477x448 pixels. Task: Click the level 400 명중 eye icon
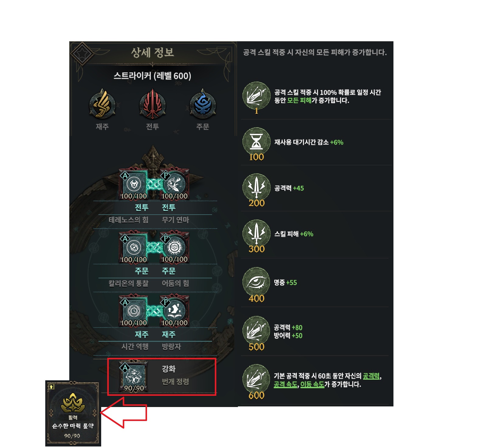click(x=256, y=282)
